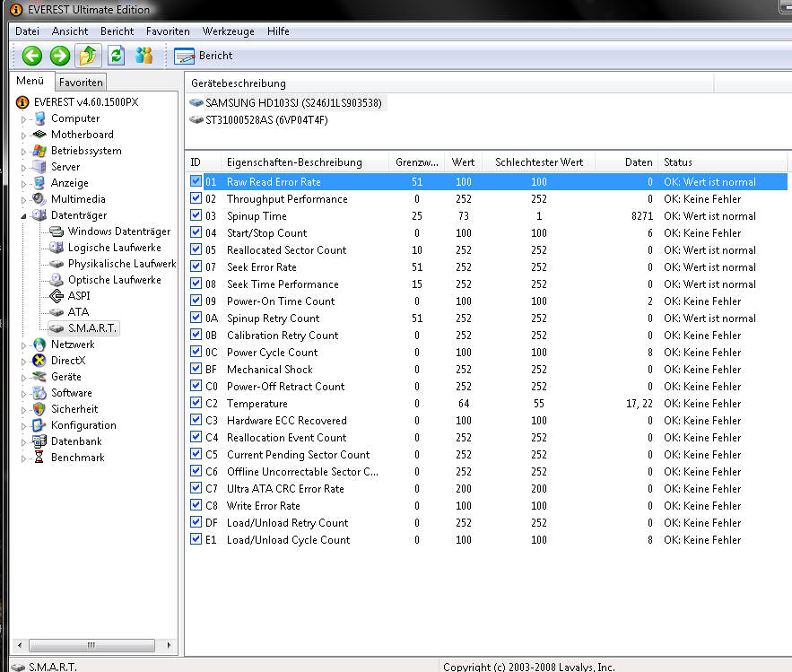The width and height of the screenshot is (792, 672).
Task: Select the Multimedia icon in the tree
Action: click(39, 199)
